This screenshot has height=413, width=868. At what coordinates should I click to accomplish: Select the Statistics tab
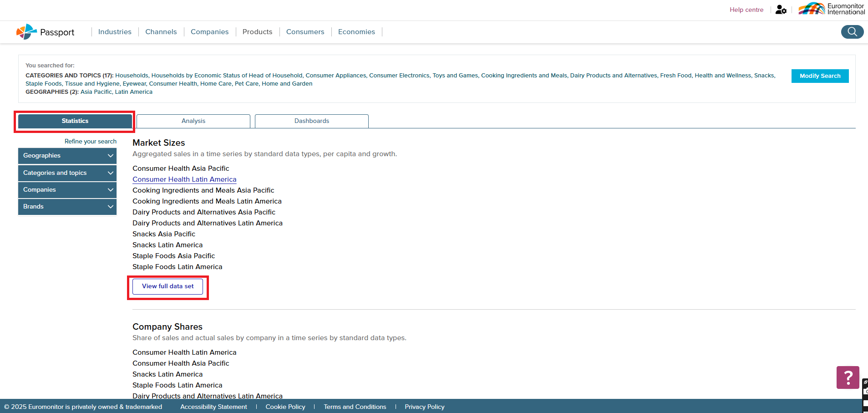(75, 121)
